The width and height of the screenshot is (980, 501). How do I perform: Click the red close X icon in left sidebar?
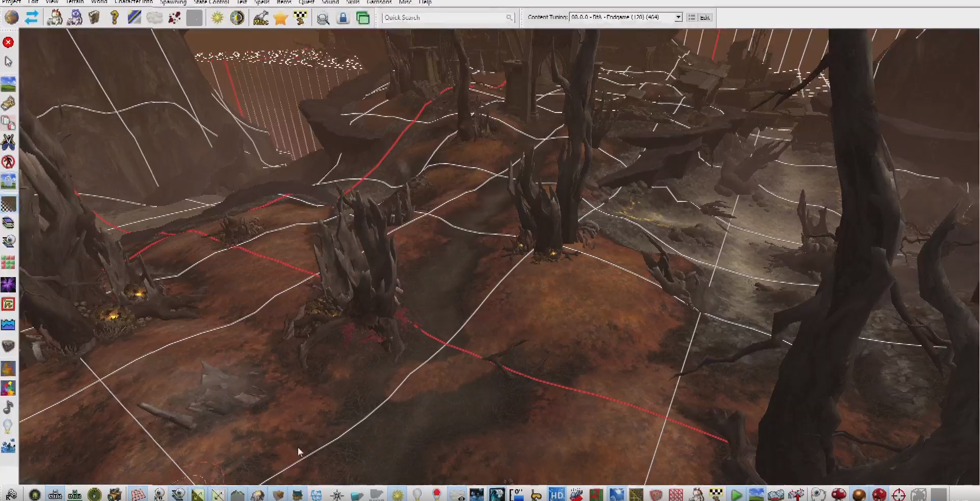coord(8,42)
